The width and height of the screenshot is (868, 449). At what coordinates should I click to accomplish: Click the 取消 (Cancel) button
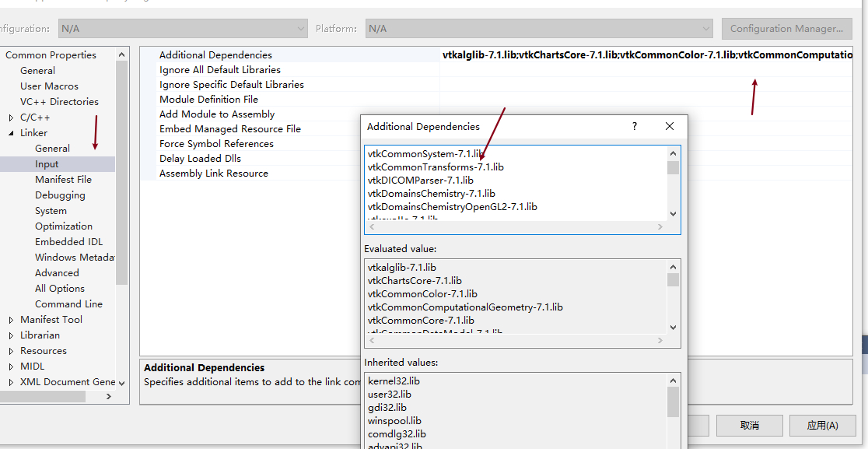tap(749, 425)
